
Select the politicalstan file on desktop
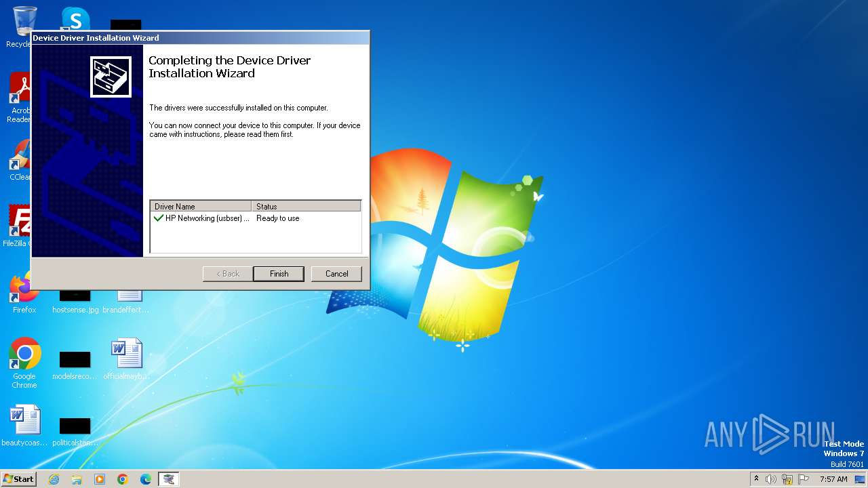pyautogui.click(x=75, y=431)
